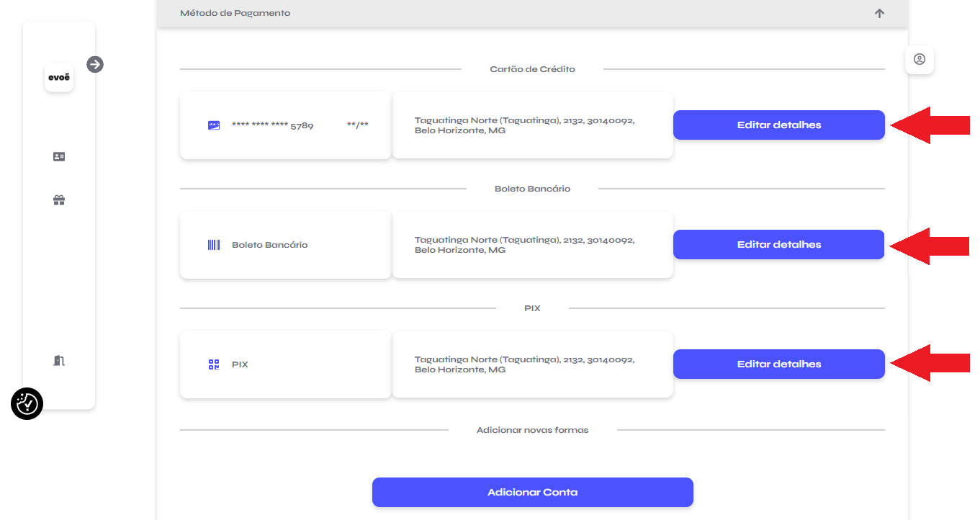Screen dimensions: 980x520
Task: Click the blue credit card icon
Action: (214, 125)
